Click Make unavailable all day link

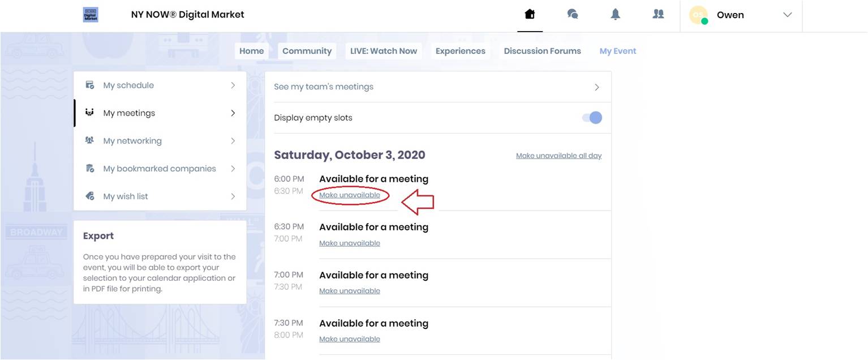[x=558, y=156]
